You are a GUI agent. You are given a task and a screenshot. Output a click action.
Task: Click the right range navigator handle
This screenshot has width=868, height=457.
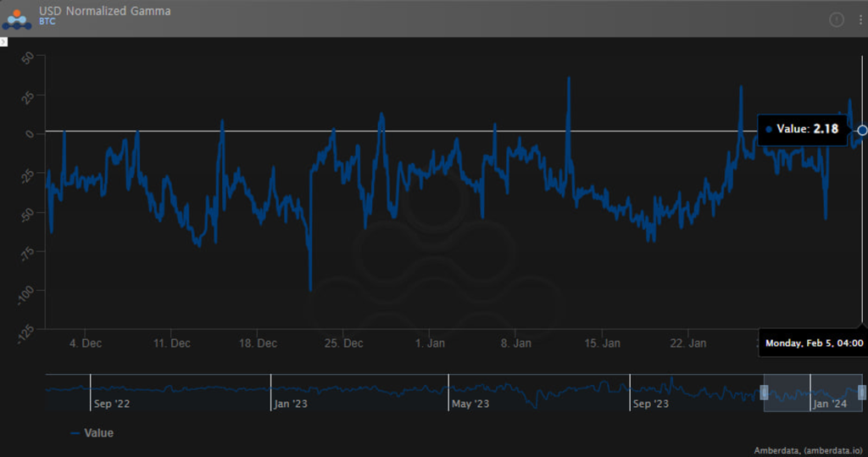point(862,392)
